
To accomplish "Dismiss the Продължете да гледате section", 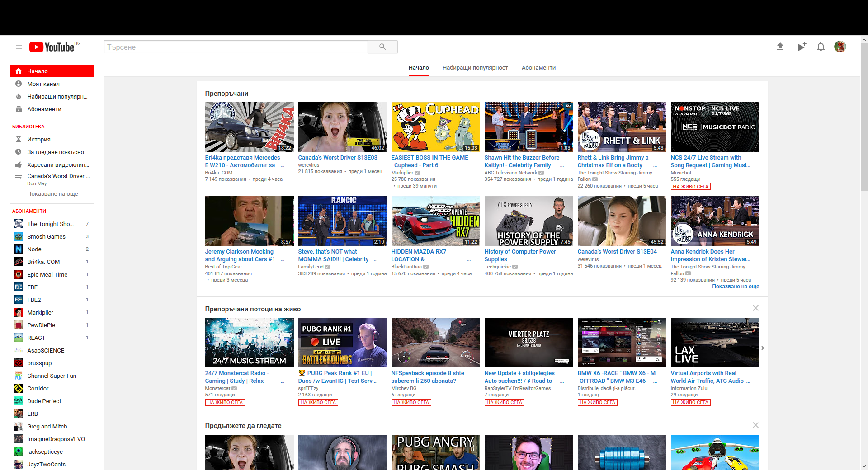I will (x=755, y=425).
